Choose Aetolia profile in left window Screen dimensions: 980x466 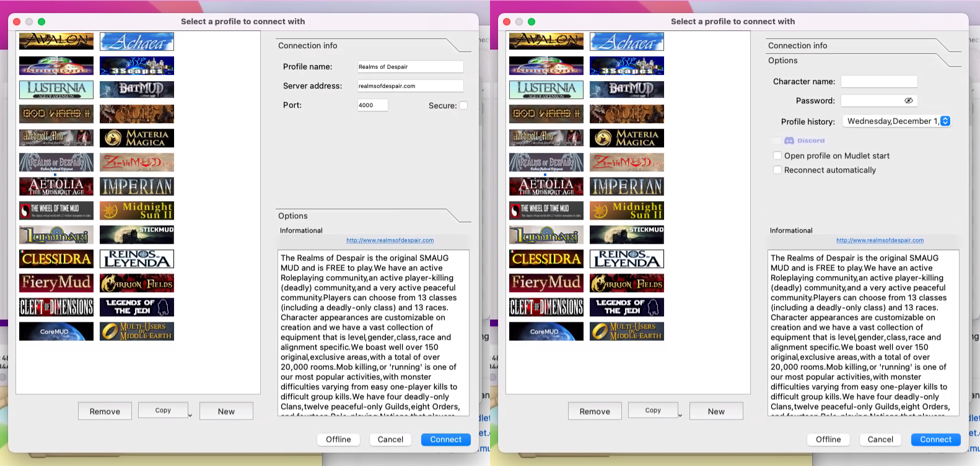pos(56,186)
